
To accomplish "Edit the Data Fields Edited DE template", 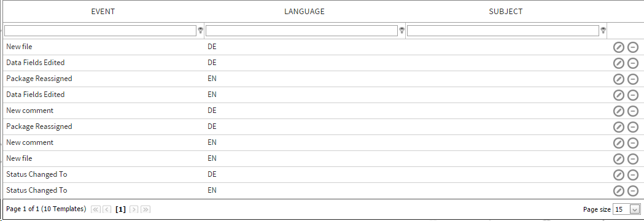I will click(618, 63).
